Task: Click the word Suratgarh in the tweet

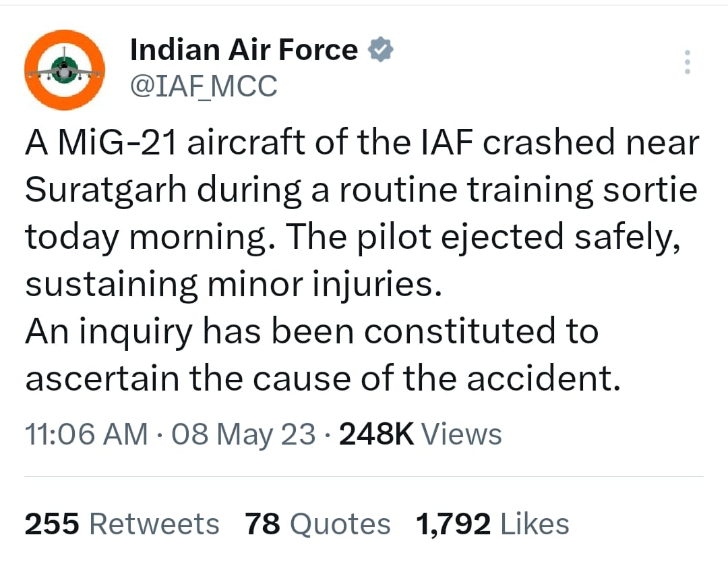Action: (106, 190)
